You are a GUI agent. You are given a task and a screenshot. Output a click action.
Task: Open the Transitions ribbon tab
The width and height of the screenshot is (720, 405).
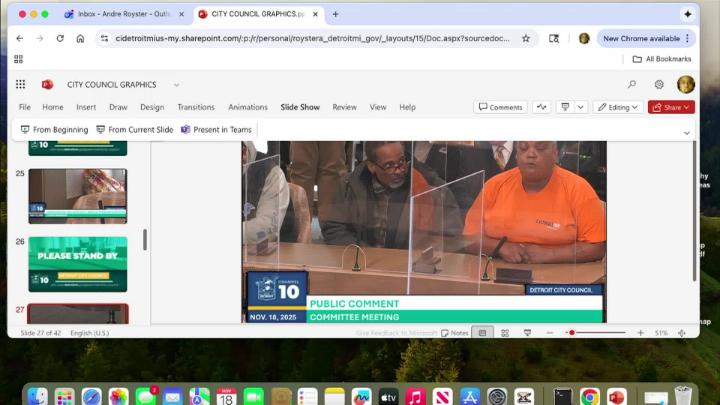(x=196, y=107)
